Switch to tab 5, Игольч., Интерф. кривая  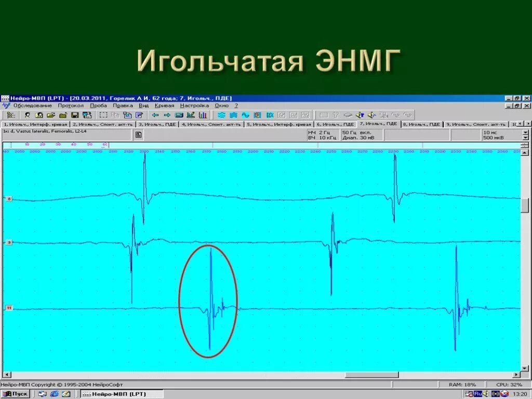(x=279, y=125)
